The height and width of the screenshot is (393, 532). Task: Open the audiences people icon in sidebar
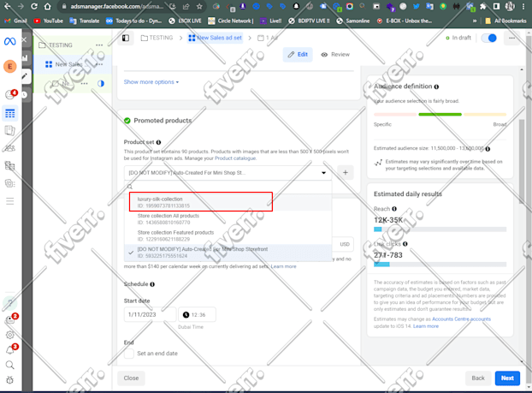(10, 148)
